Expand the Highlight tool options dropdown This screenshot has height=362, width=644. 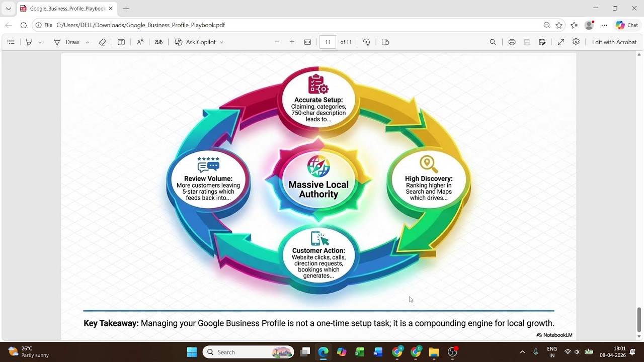click(40, 42)
